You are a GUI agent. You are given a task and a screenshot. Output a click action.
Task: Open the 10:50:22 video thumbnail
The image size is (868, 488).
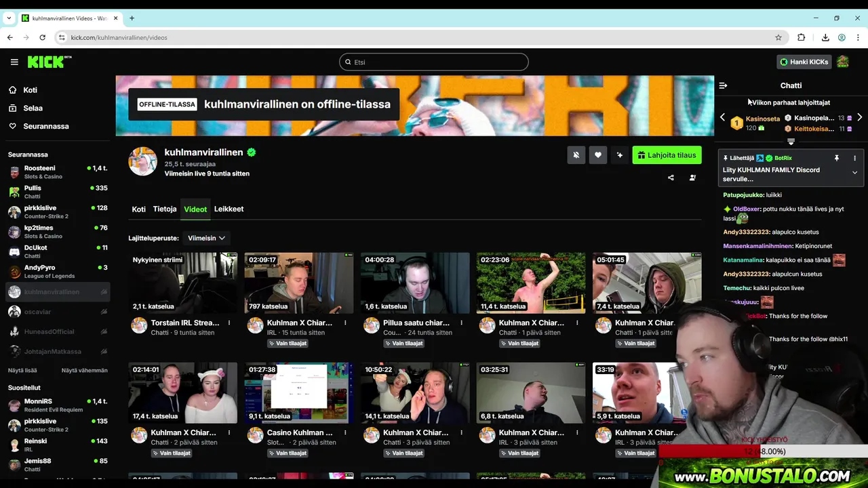click(415, 393)
